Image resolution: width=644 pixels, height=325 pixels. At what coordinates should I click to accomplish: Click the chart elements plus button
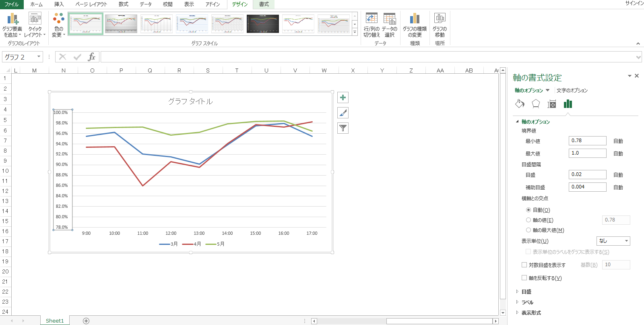pos(343,97)
